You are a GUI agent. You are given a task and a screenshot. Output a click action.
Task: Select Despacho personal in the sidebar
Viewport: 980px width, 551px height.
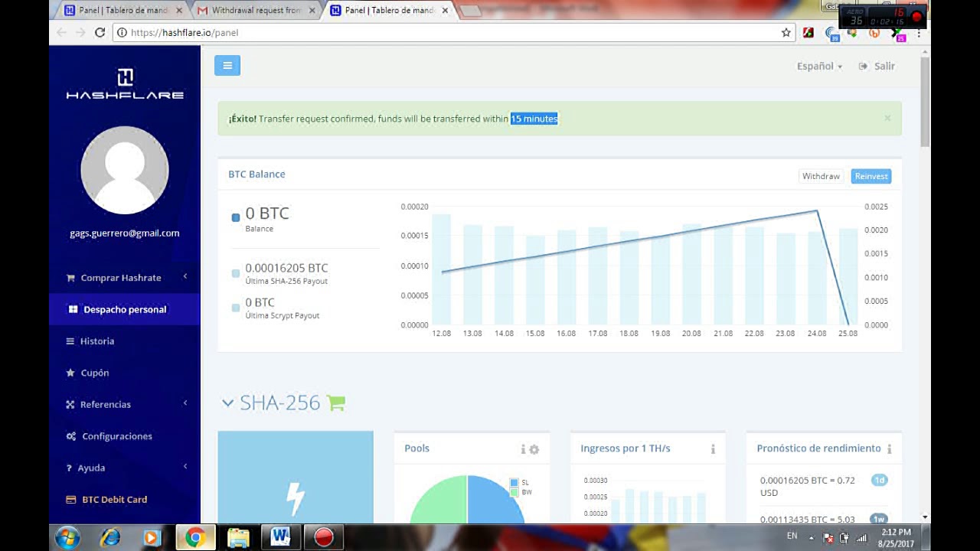[125, 309]
